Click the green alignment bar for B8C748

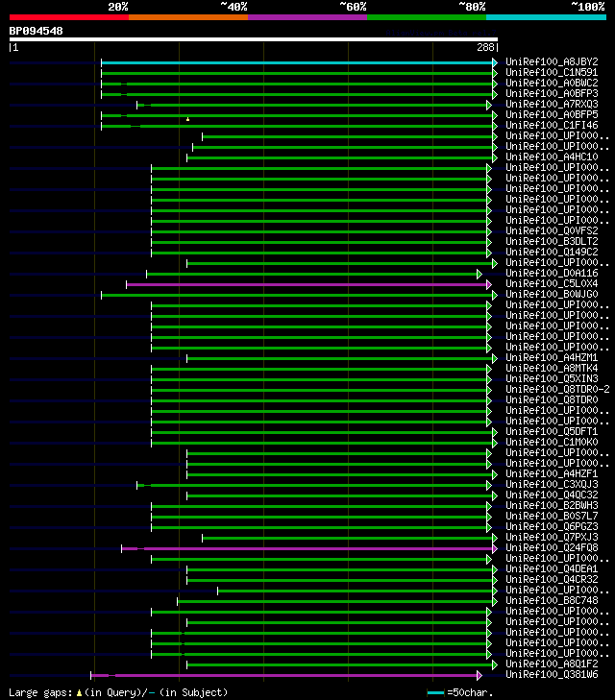[335, 601]
